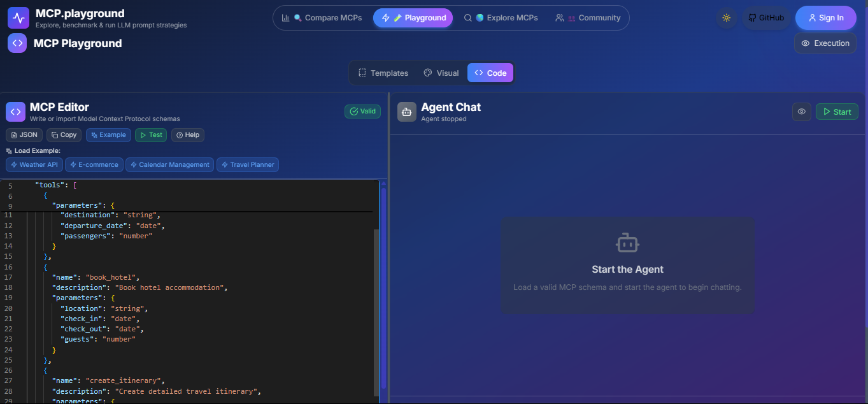This screenshot has height=404, width=868.
Task: Click the "book_hotel" name line in the editor
Action: 96,277
